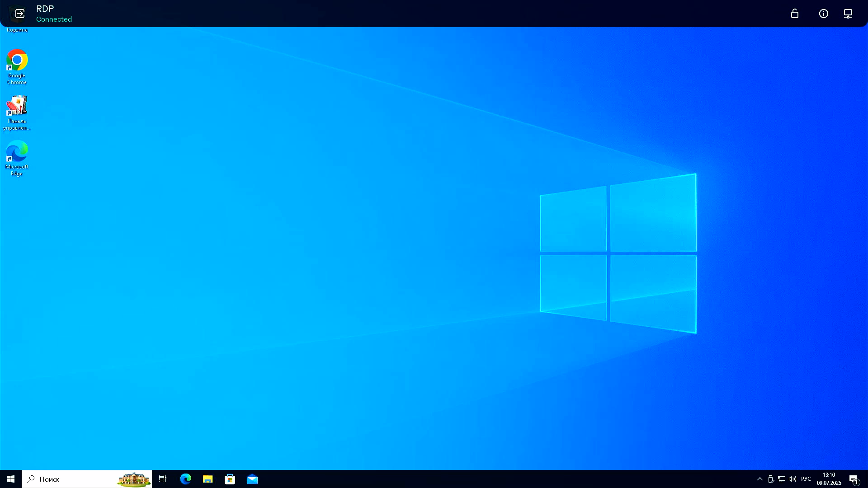The height and width of the screenshot is (488, 868).
Task: Show session info via the info icon
Action: [823, 14]
